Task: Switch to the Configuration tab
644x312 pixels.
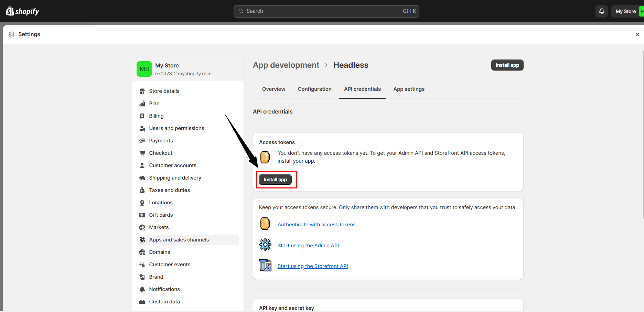Action: pyautogui.click(x=314, y=89)
